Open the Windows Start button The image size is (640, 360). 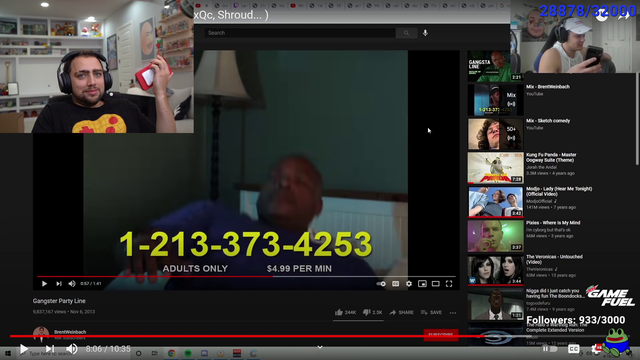coord(8,353)
